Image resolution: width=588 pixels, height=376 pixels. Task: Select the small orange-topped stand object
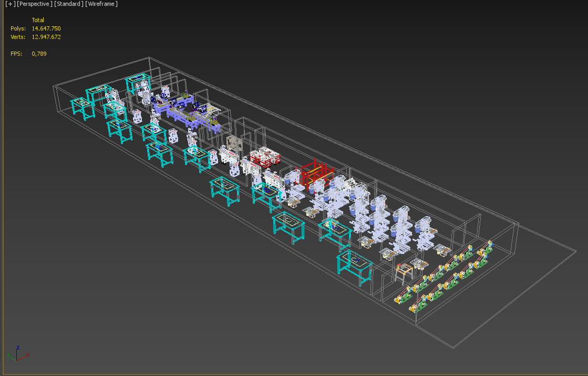coord(403,272)
